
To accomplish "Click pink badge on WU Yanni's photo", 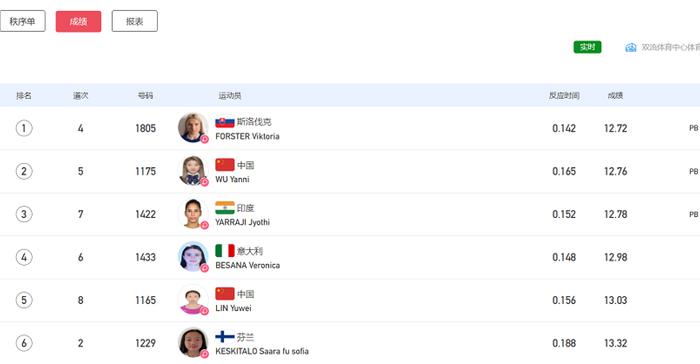I will pyautogui.click(x=204, y=182).
